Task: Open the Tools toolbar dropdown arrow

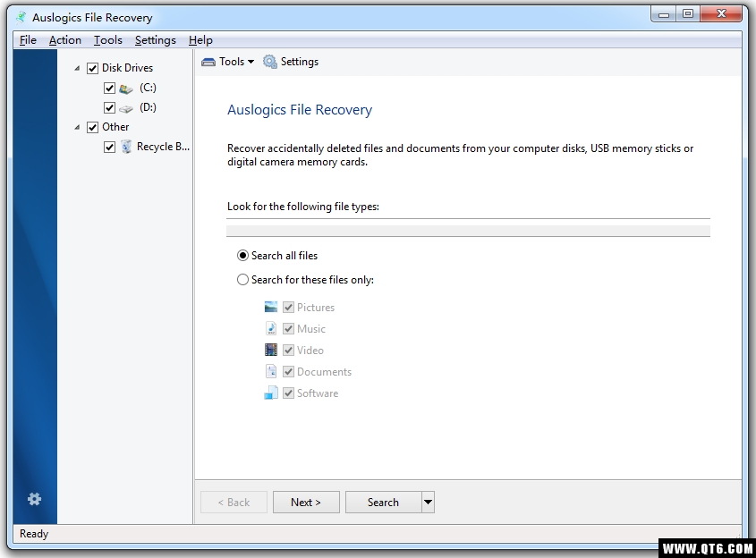Action: [251, 62]
